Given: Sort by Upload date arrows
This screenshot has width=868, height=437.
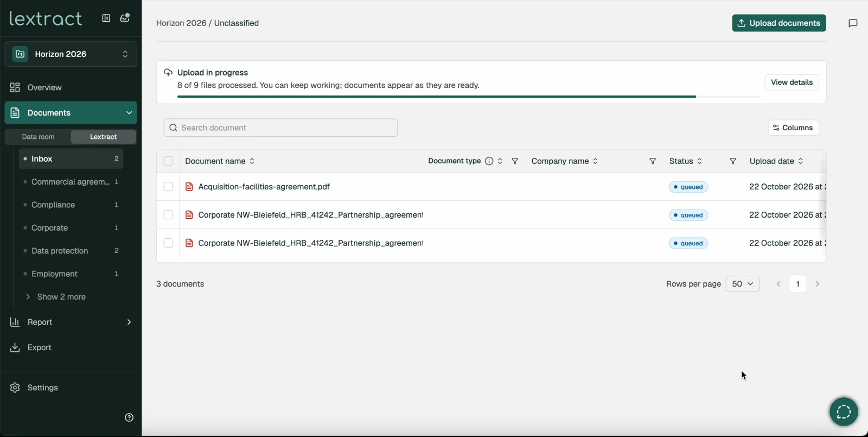Looking at the screenshot, I should 801,161.
